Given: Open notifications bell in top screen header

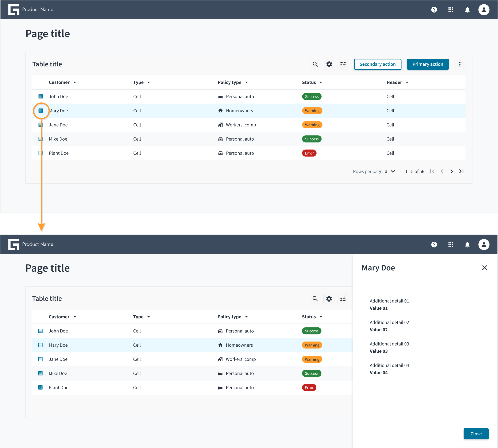Looking at the screenshot, I should pos(467,10).
